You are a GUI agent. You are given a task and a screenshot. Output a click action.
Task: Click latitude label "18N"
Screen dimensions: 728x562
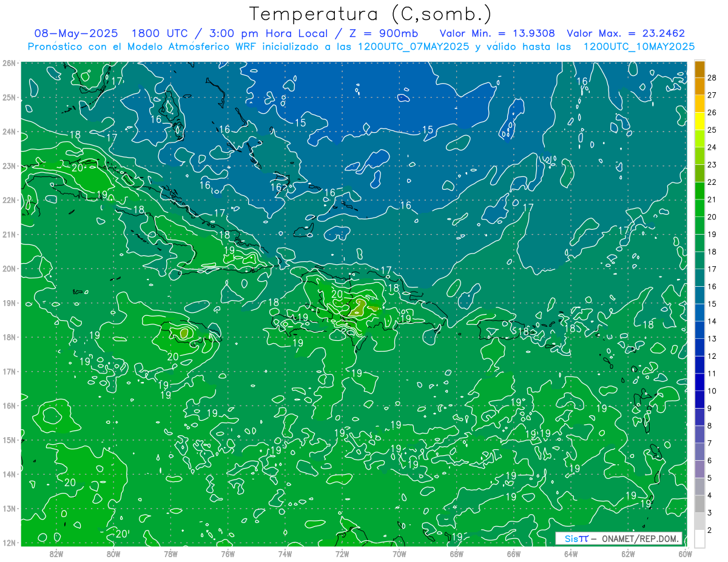(9, 337)
